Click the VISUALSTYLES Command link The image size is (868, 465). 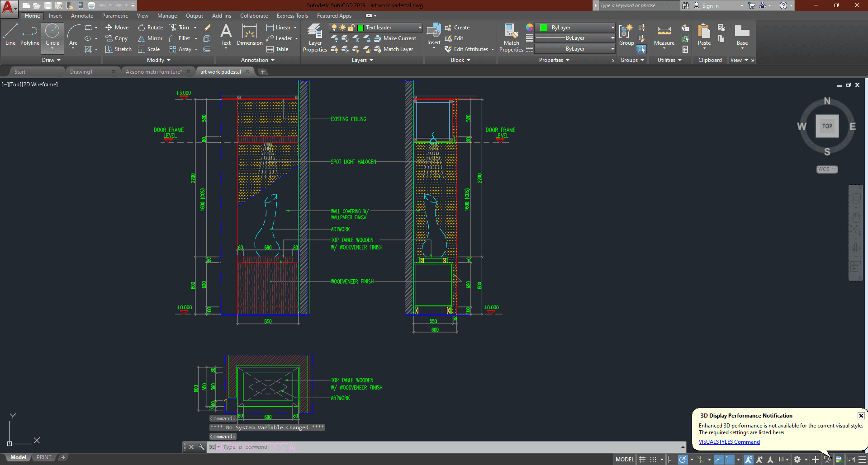click(x=729, y=442)
